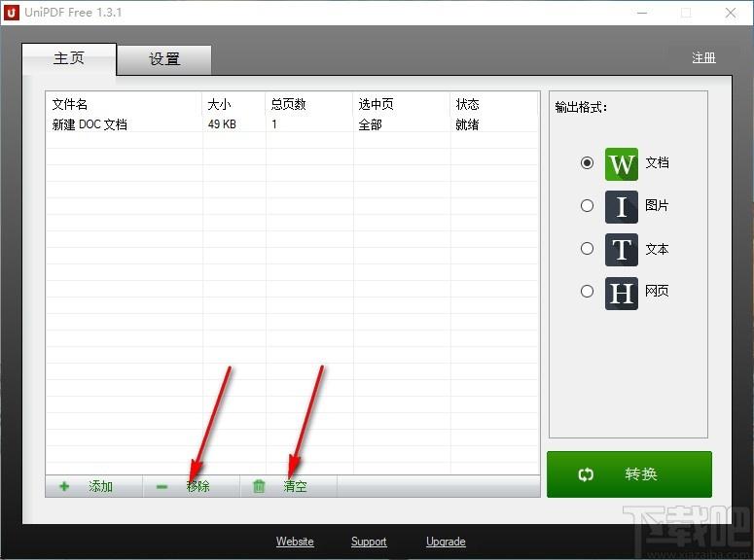The width and height of the screenshot is (754, 560).
Task: Open the Website link
Action: coord(295,542)
